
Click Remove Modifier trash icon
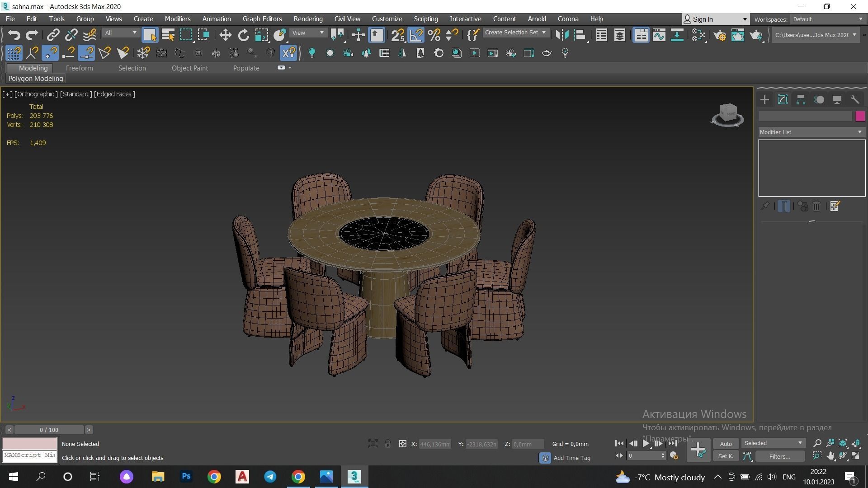point(816,206)
